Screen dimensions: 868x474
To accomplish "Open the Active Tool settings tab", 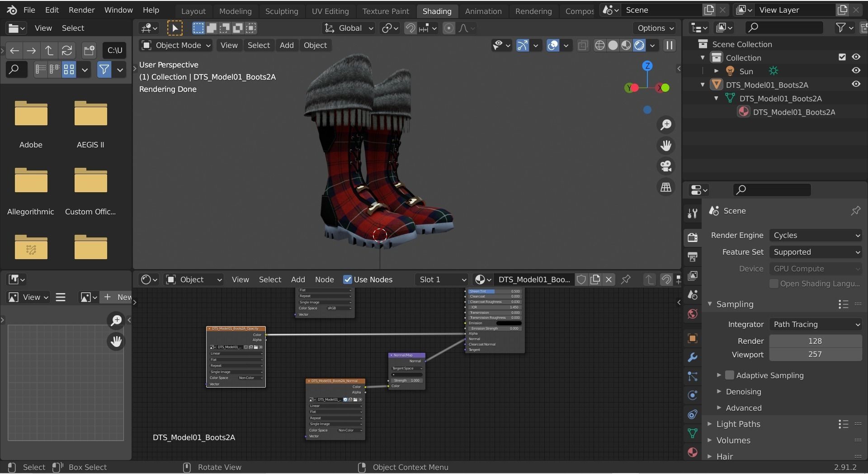I will [692, 213].
